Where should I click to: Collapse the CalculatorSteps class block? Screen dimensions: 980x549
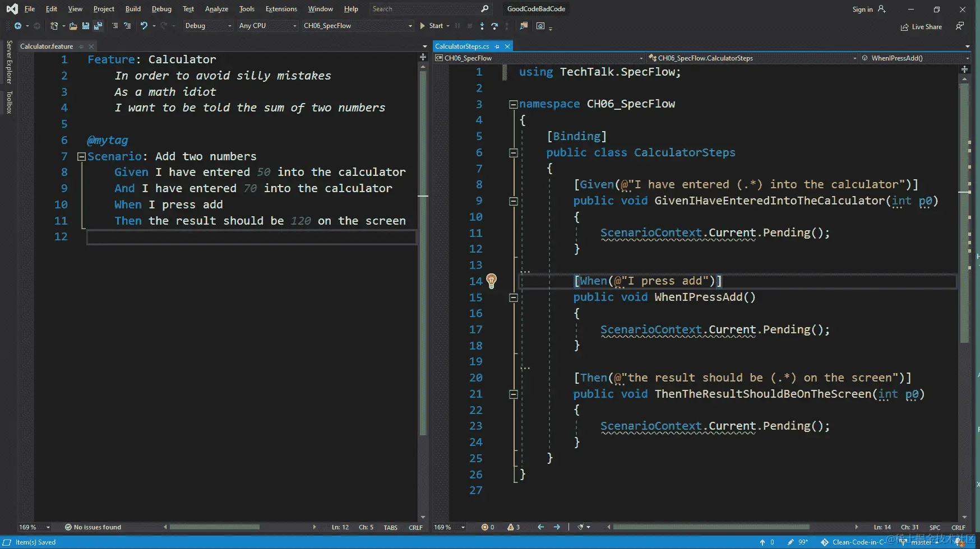point(513,152)
